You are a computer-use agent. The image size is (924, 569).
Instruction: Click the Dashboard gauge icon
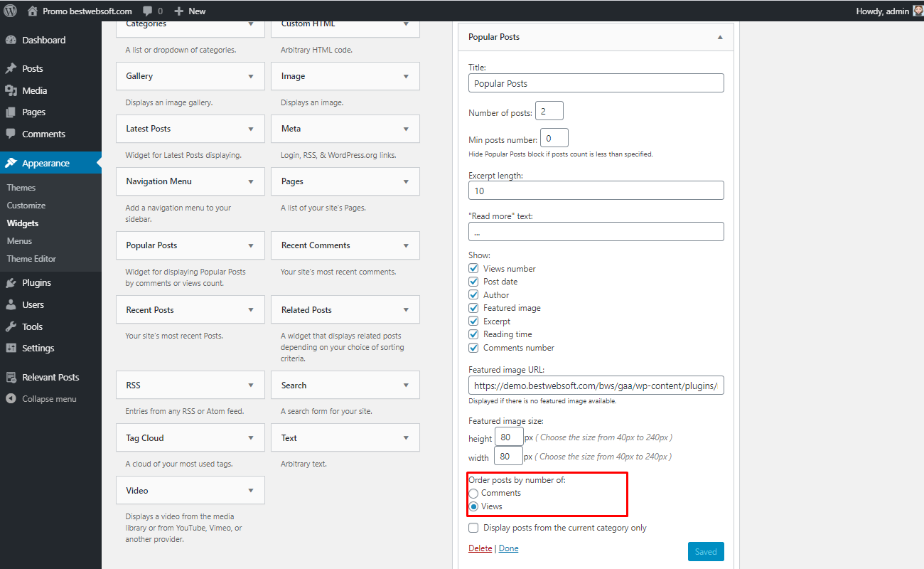[x=11, y=41]
